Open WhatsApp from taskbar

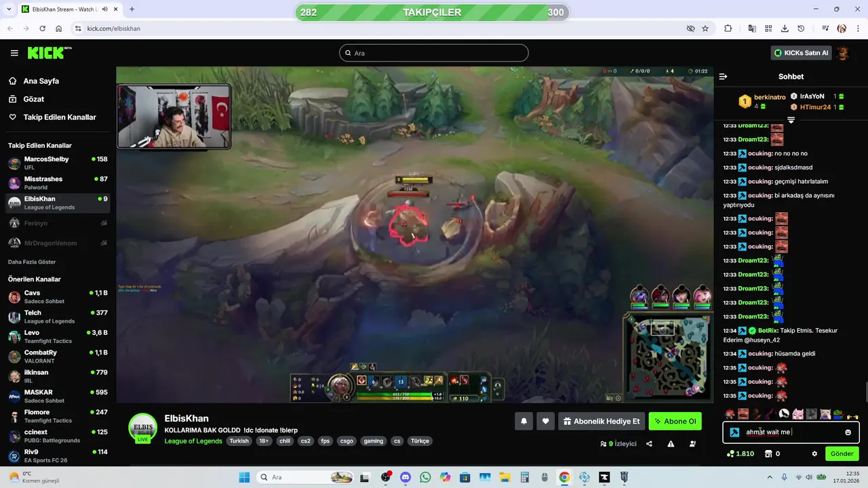425,477
